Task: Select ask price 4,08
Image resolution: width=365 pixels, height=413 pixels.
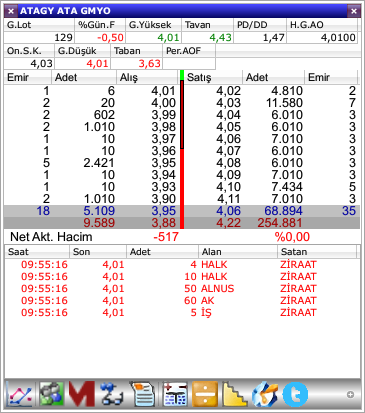Action: pyautogui.click(x=228, y=163)
